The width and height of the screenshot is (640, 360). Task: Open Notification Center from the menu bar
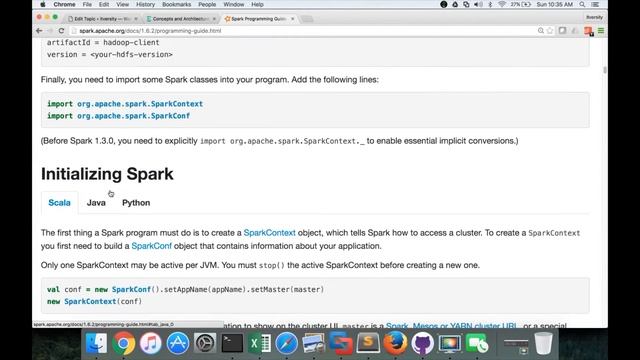pyautogui.click(x=595, y=4)
